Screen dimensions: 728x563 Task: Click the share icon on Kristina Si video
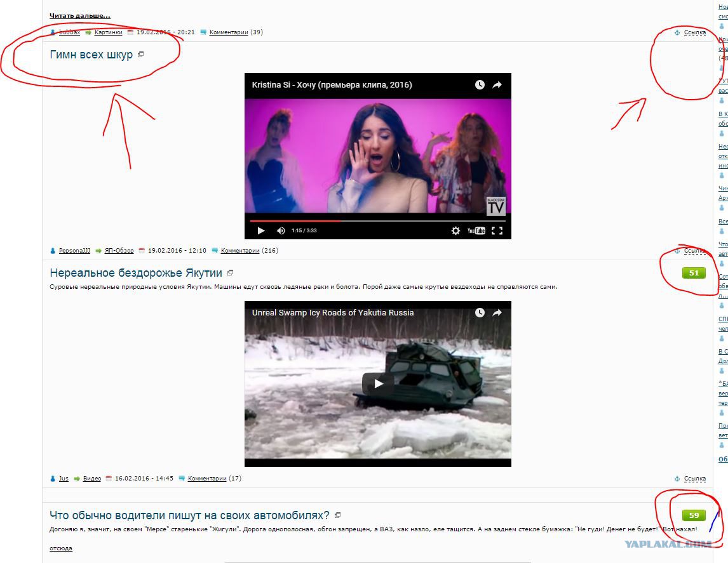pos(497,85)
